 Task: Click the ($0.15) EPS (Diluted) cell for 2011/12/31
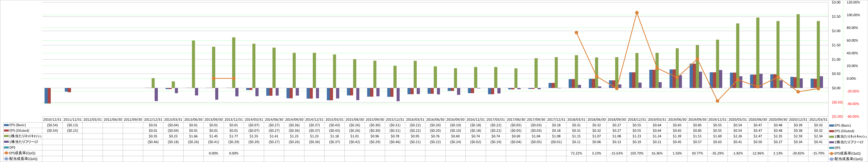[x=72, y=131]
